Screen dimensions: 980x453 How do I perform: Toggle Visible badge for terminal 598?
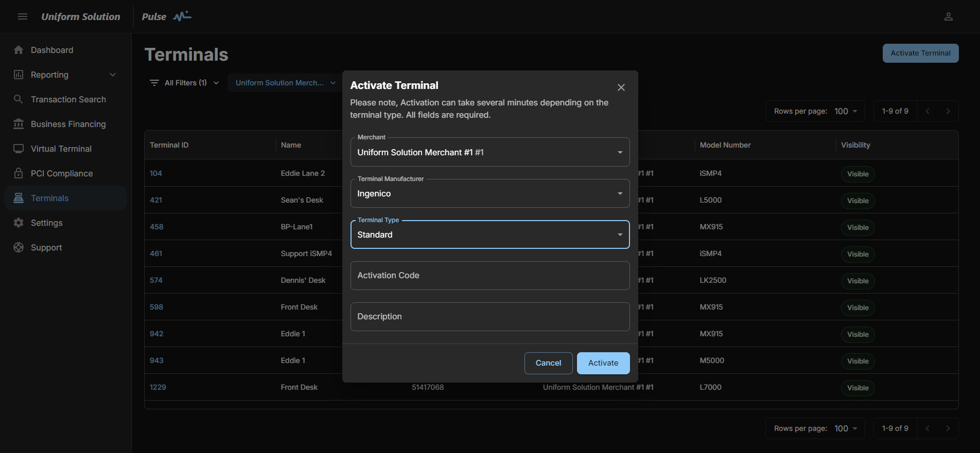pyautogui.click(x=858, y=307)
